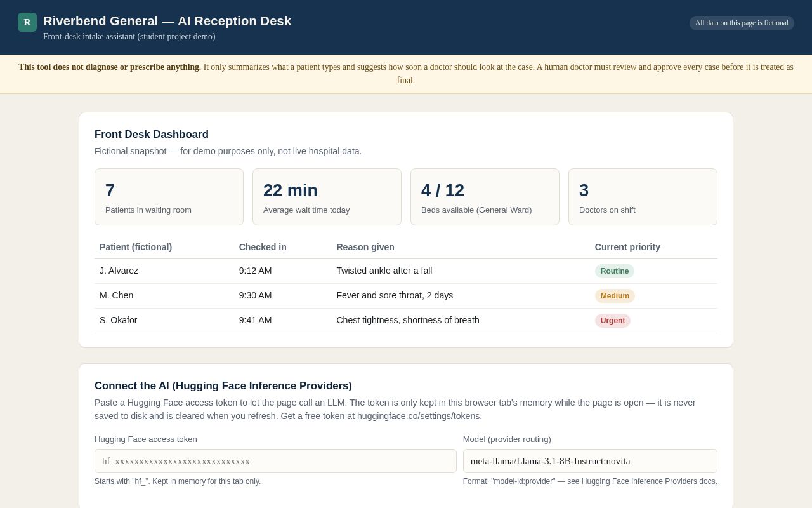Select the M. Chen patient name

coord(116,295)
